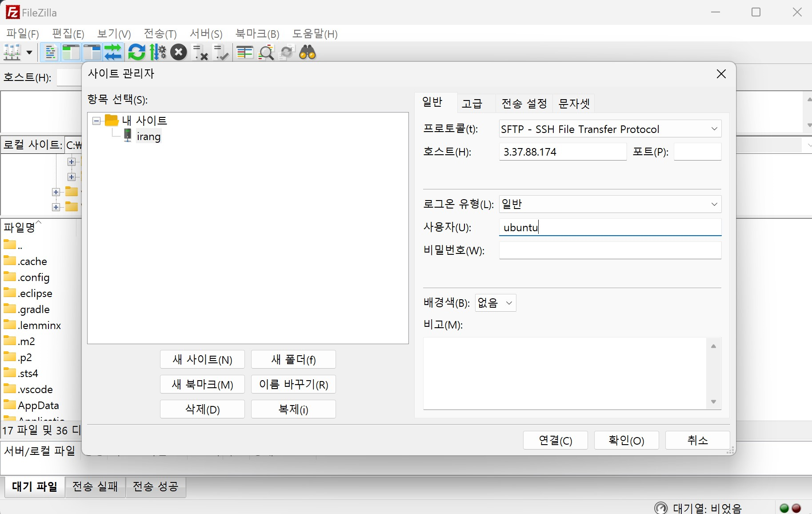Toggle processing of the transfer queue icon
Screen dimensions: 812x514
tap(157, 52)
